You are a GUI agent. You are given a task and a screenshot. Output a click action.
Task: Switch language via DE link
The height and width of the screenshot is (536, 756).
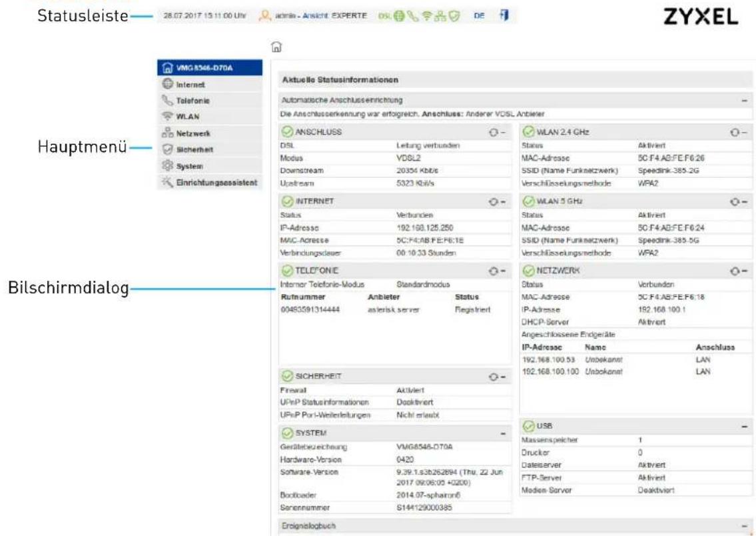point(479,16)
